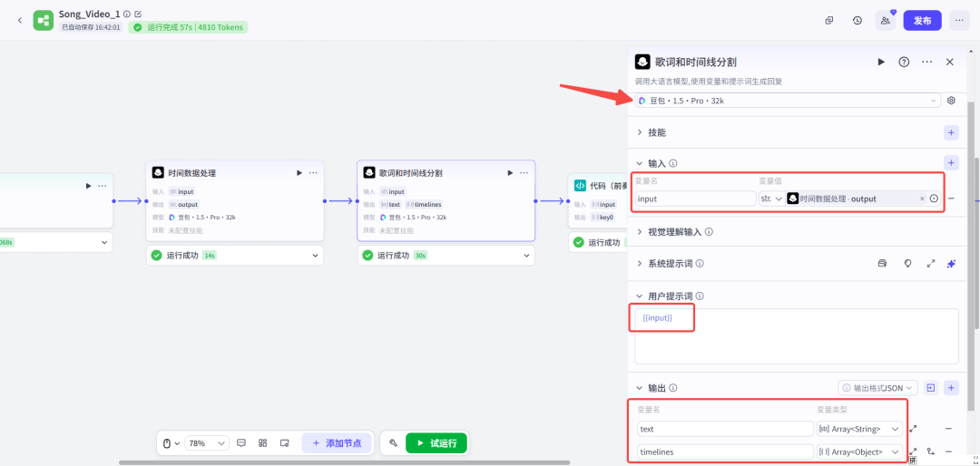Open the Array<String> variable type dropdown
Image resolution: width=980 pixels, height=466 pixels.
pyautogui.click(x=859, y=429)
